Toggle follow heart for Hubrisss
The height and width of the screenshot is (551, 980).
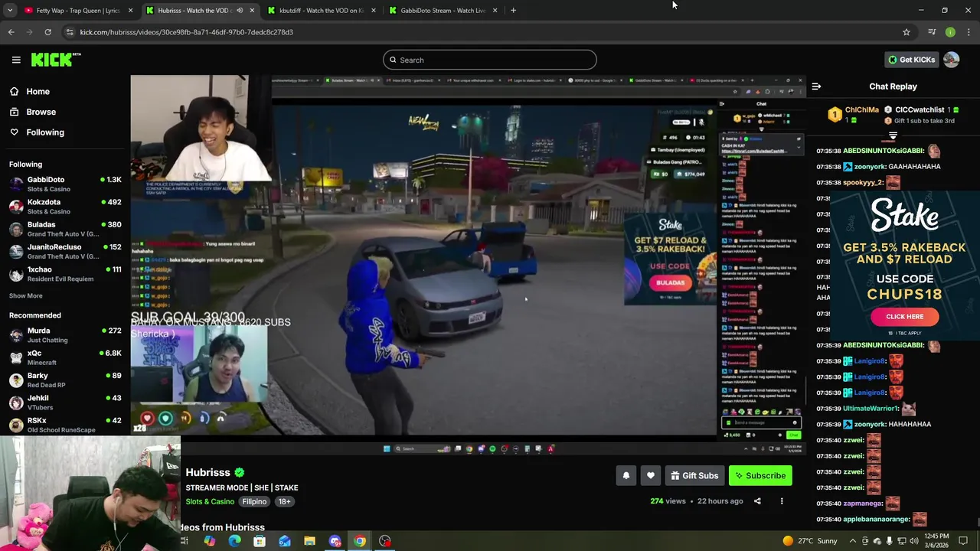click(651, 476)
